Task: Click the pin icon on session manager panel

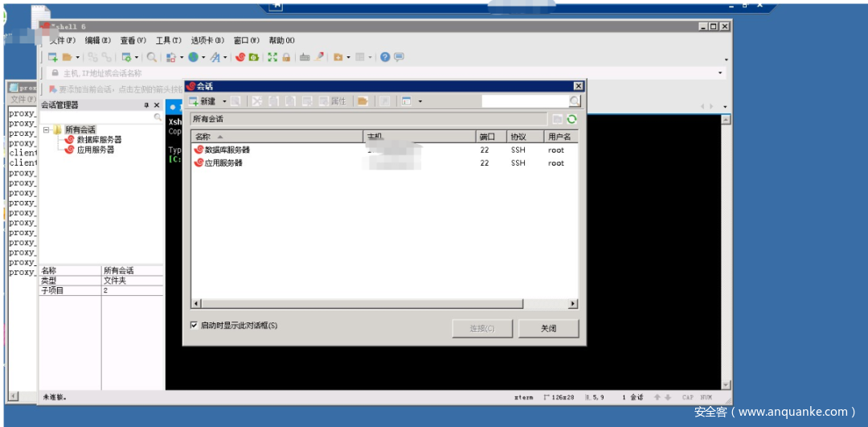Action: pyautogui.click(x=146, y=105)
